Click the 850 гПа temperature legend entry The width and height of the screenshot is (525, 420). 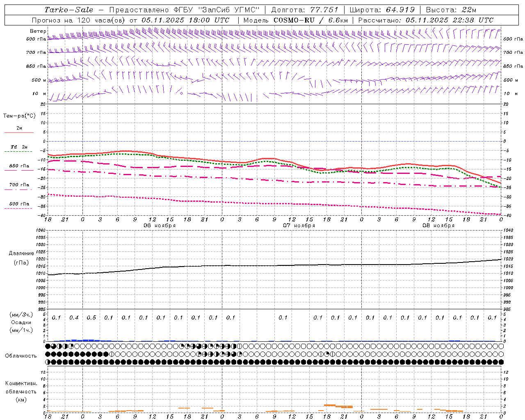coord(19,166)
